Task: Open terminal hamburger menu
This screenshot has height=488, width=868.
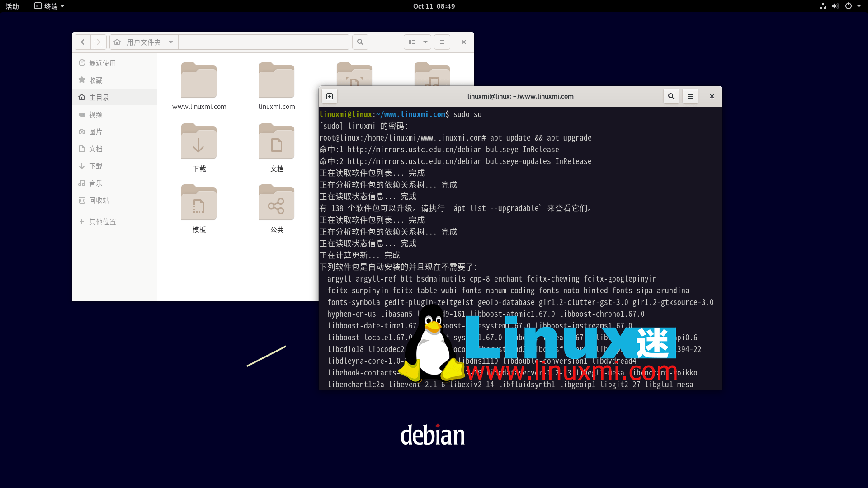Action: click(x=690, y=96)
